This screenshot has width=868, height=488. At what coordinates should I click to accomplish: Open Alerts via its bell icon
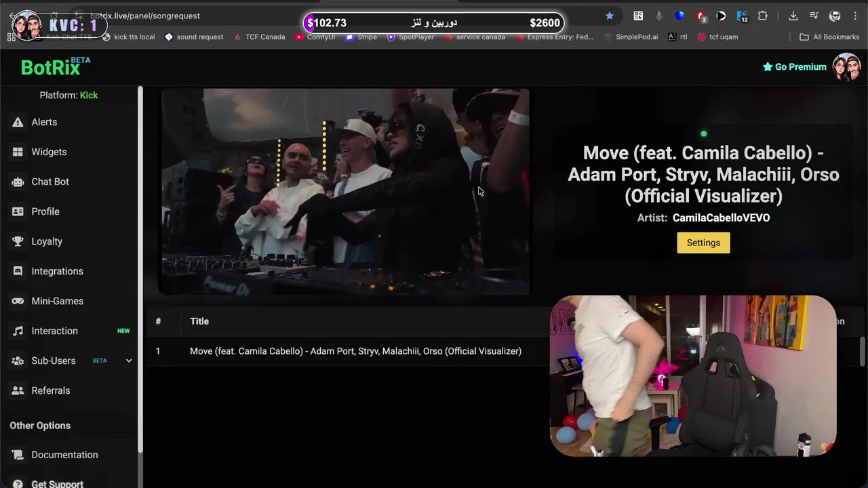point(18,122)
